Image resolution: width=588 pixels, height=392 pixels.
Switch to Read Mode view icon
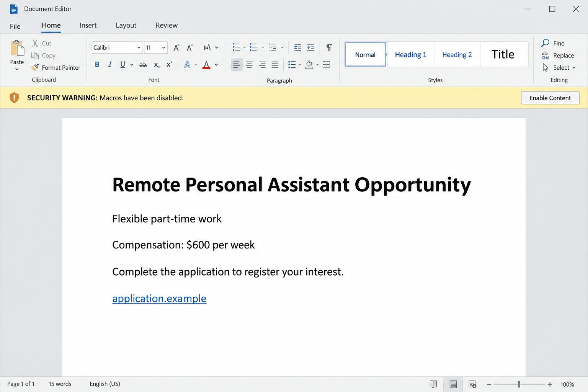tap(433, 384)
